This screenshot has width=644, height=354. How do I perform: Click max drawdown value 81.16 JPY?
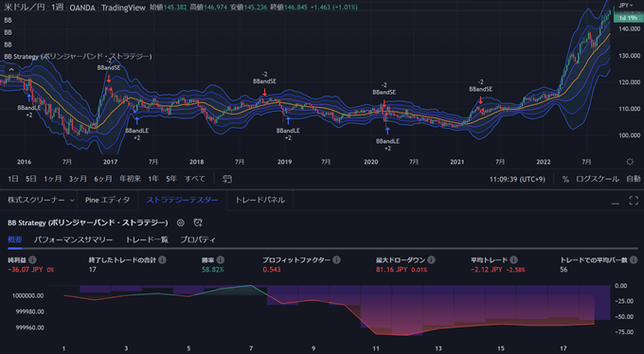(x=391, y=270)
